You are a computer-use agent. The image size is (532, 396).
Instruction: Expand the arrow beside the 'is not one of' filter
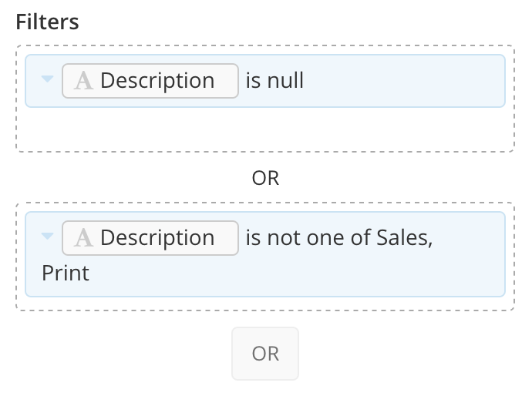coord(47,236)
